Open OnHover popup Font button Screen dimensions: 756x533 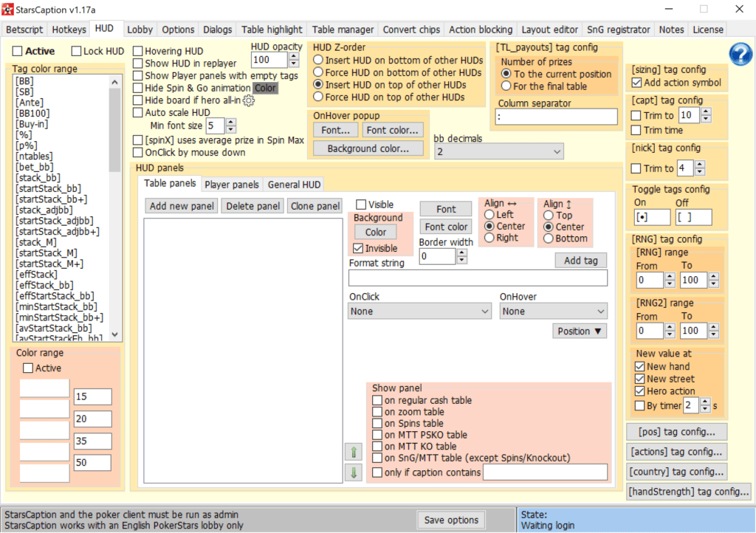(336, 130)
